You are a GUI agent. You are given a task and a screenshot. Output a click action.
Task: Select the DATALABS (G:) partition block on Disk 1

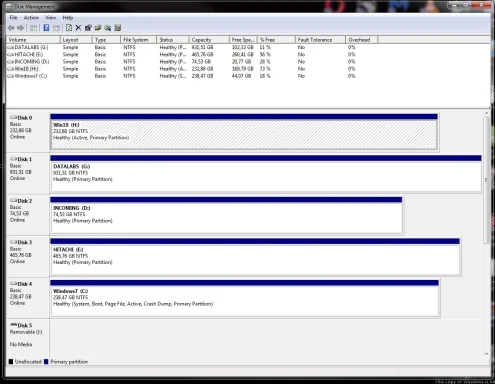[266, 174]
